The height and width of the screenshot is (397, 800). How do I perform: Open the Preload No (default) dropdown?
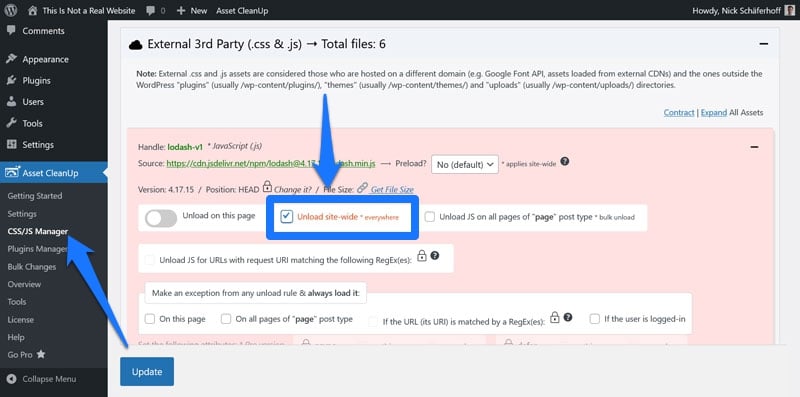pos(465,164)
